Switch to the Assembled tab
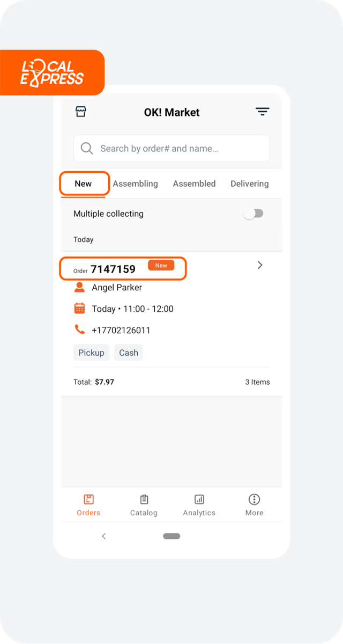This screenshot has width=343, height=644. (194, 184)
